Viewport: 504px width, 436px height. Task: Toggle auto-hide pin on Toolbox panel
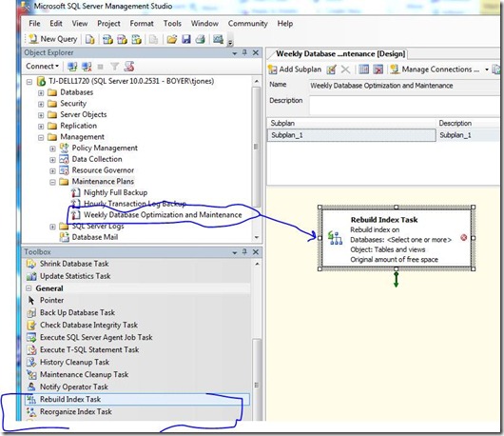click(x=244, y=252)
